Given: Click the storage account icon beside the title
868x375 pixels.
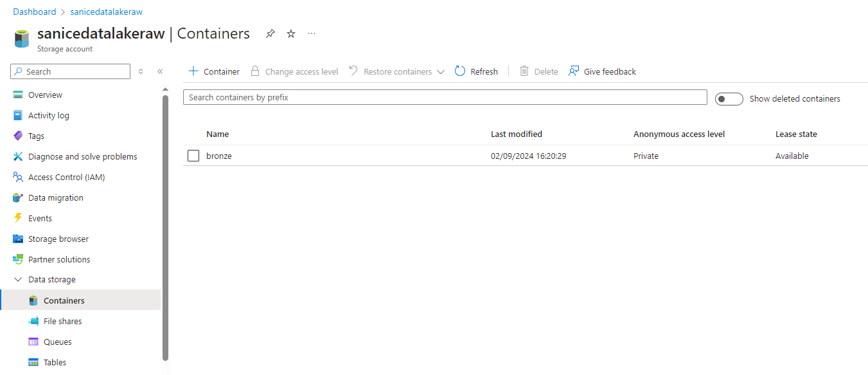Looking at the screenshot, I should coord(21,38).
